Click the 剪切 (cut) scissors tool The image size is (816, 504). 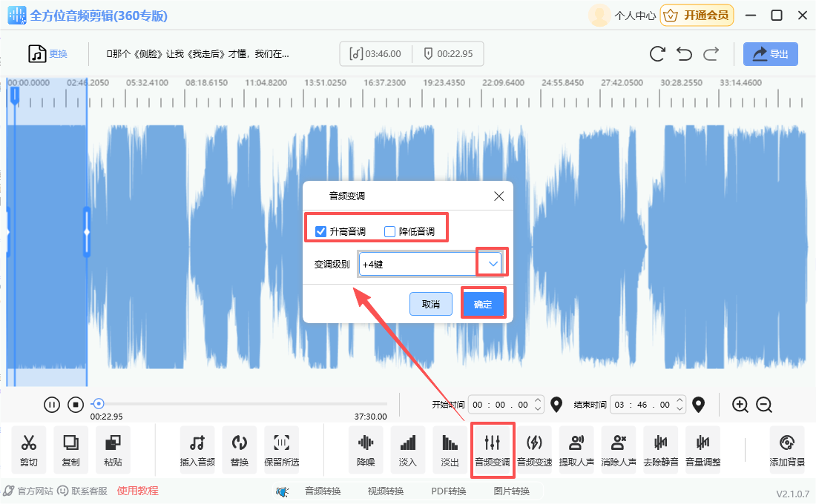tap(29, 449)
